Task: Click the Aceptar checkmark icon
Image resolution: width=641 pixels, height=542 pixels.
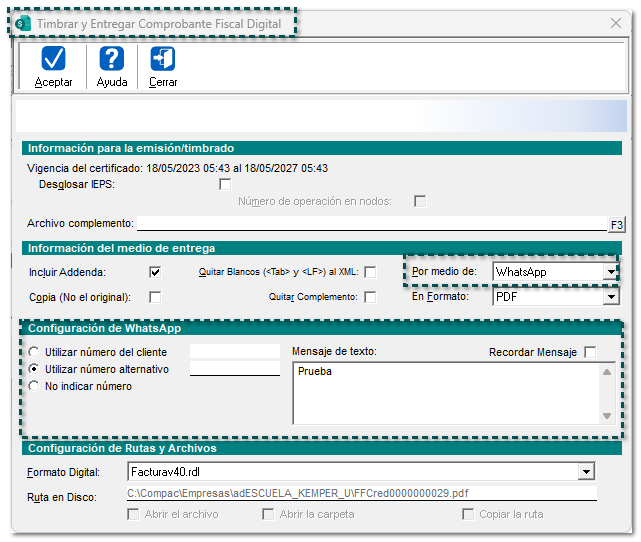Action: pos(53,60)
